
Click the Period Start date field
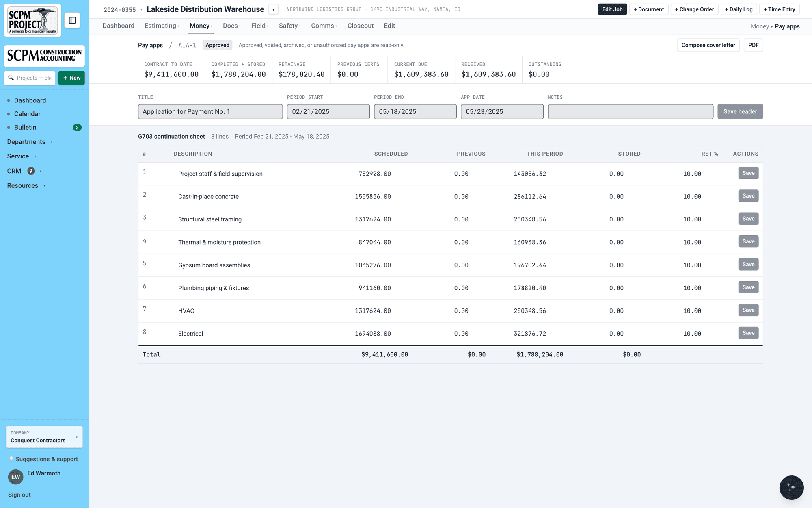pos(328,112)
